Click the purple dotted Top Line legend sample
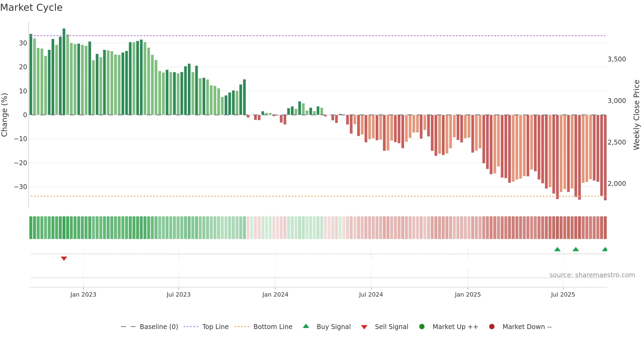 coord(191,327)
